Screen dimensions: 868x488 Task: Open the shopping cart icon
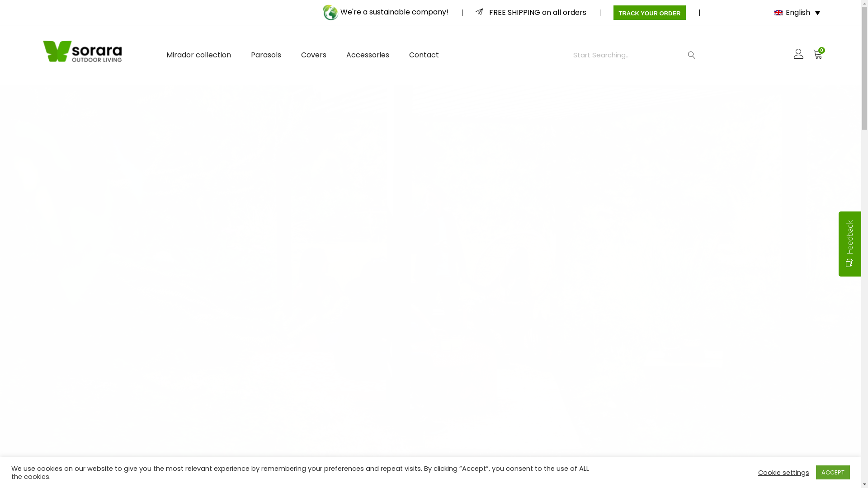817,55
